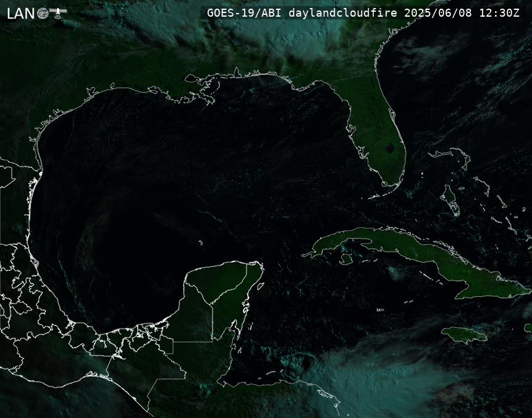
Task: Click the Earth globe icon in the logo
Action: pos(43,14)
